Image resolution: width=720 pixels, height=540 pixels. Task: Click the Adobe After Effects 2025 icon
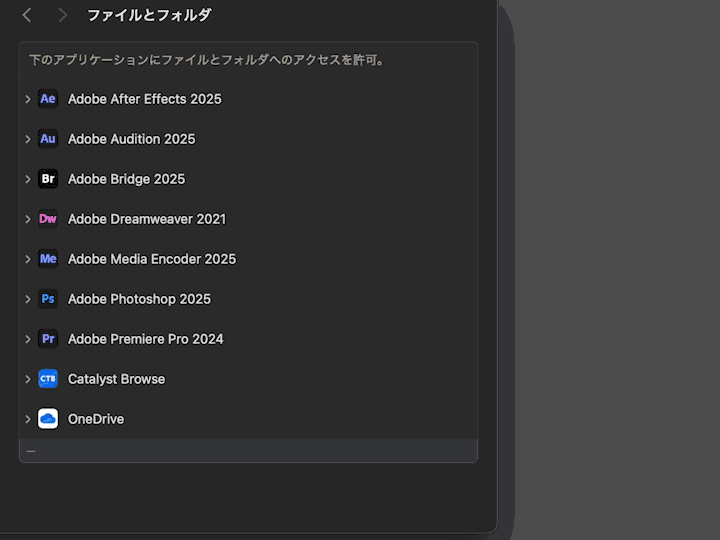[x=48, y=99]
